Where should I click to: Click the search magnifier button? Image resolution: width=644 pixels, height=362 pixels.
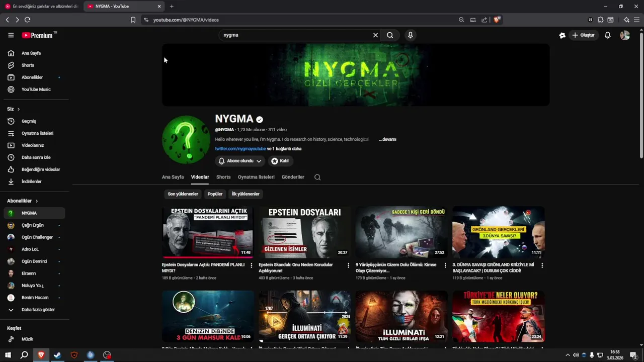[x=390, y=35]
